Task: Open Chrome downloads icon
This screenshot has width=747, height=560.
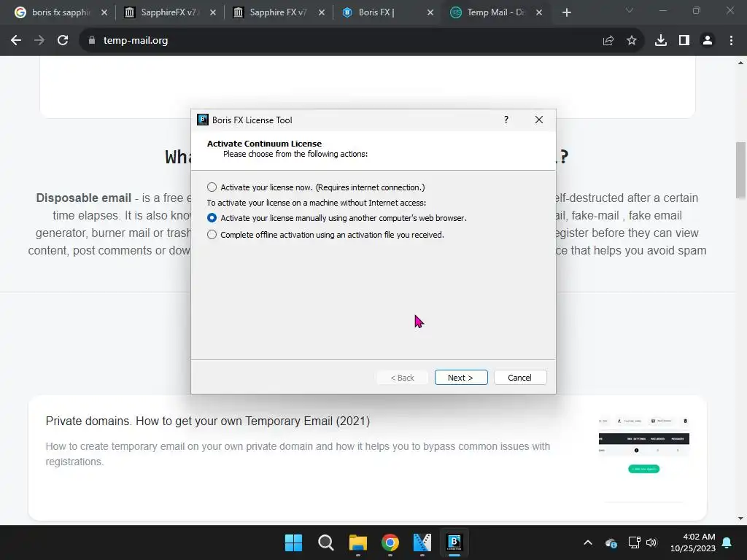Action: 661,41
